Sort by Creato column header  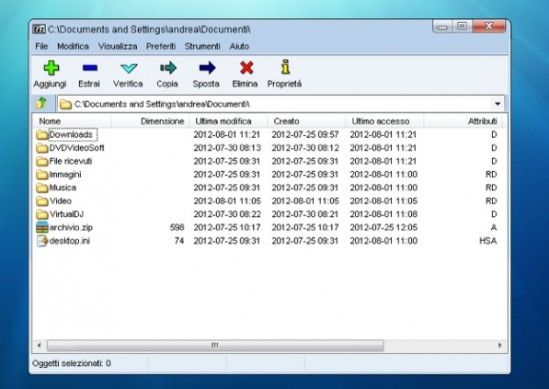[x=306, y=121]
